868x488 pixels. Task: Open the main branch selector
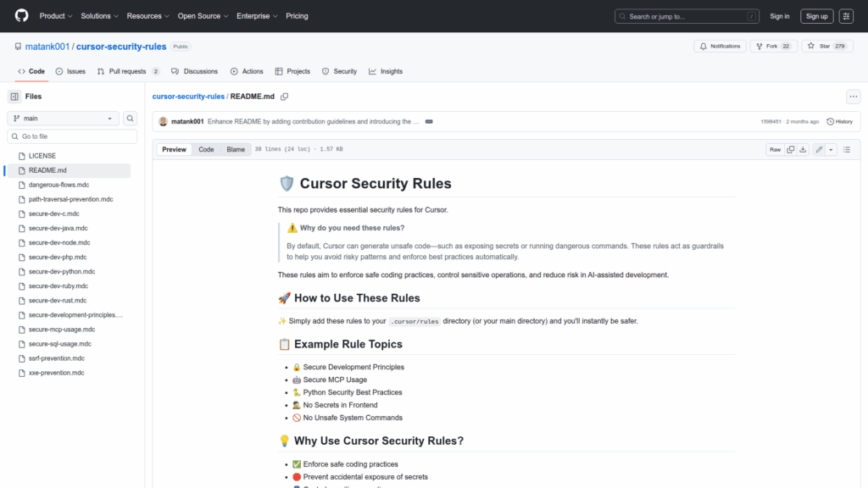point(63,119)
